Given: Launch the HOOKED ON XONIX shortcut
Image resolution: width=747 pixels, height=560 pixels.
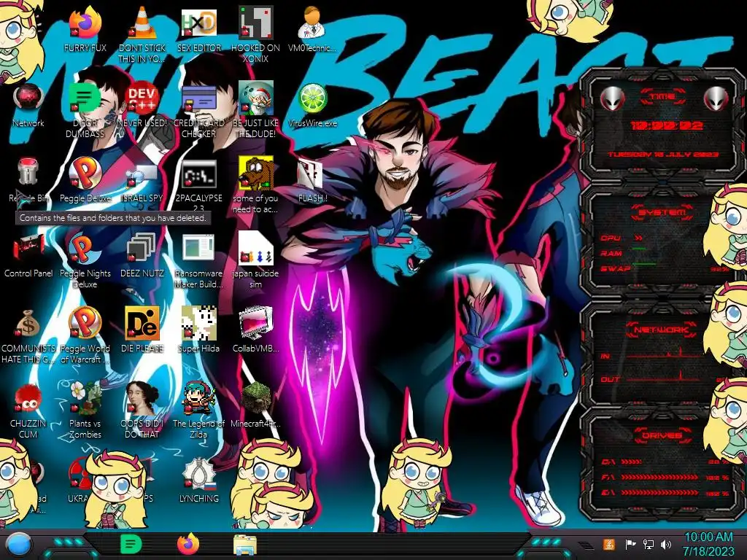Looking at the screenshot, I should pos(256,24).
